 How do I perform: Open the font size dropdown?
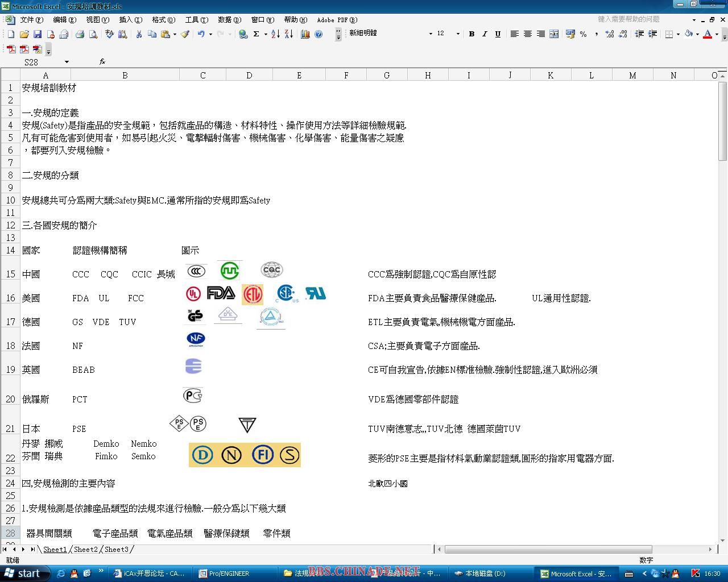[x=458, y=34]
